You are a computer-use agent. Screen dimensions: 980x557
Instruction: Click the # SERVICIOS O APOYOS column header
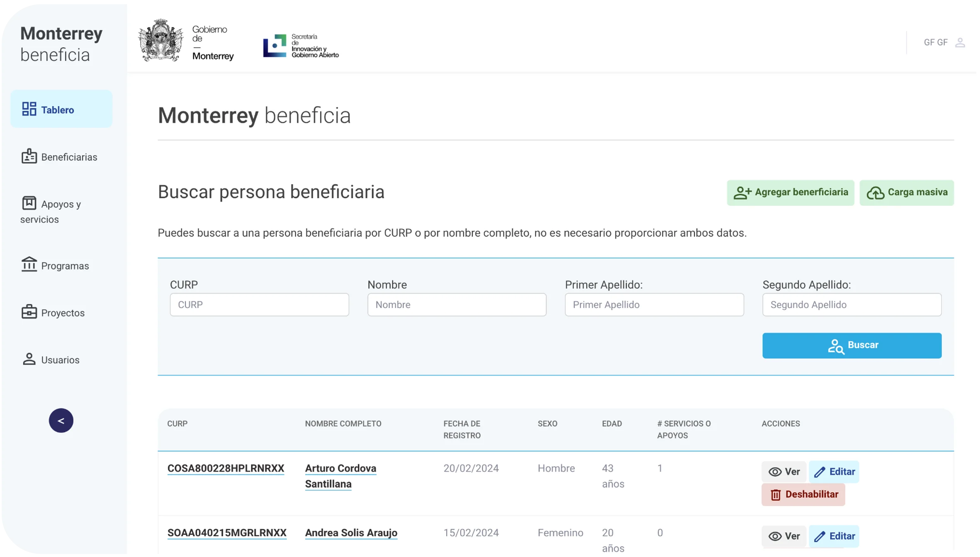(684, 430)
